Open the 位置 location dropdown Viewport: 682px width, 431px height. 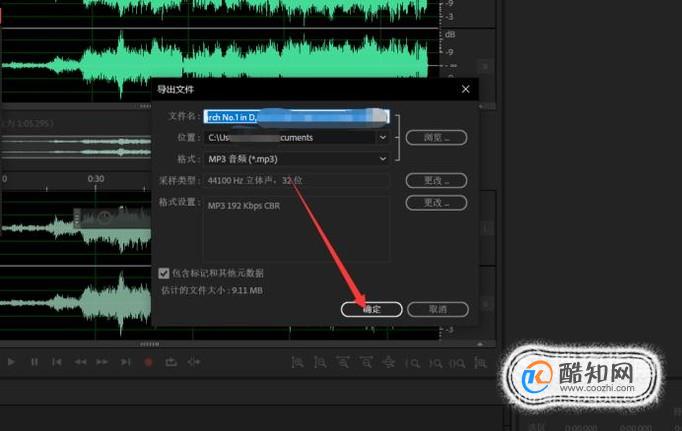point(383,138)
